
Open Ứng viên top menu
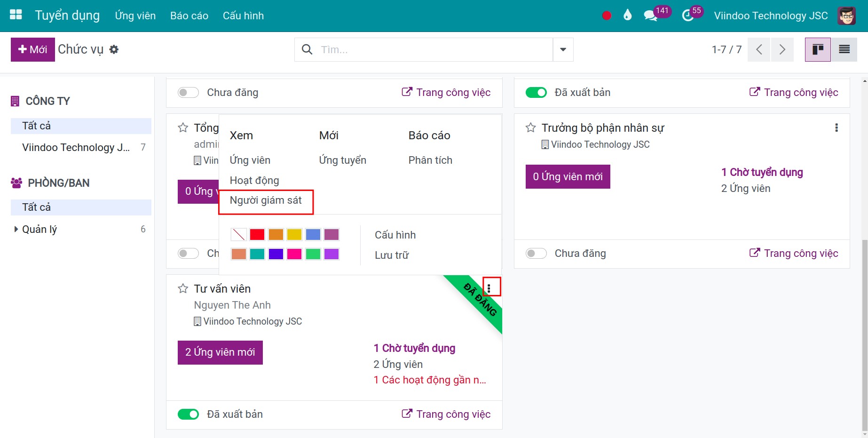(135, 16)
